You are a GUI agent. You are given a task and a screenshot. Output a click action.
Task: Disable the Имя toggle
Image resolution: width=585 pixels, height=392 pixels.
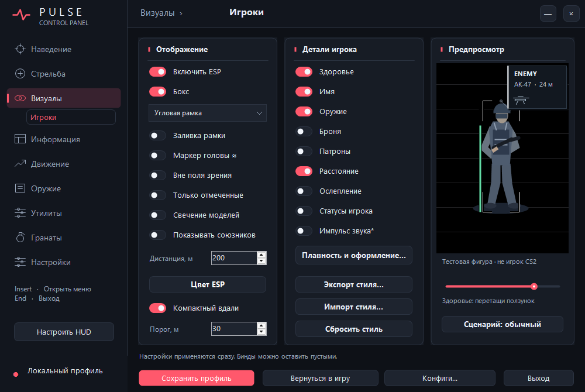[304, 91]
